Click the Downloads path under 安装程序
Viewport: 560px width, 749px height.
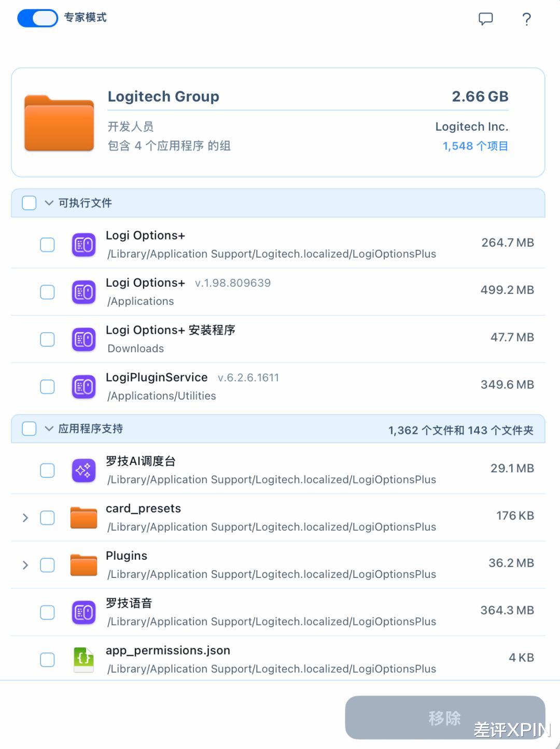[x=136, y=349]
